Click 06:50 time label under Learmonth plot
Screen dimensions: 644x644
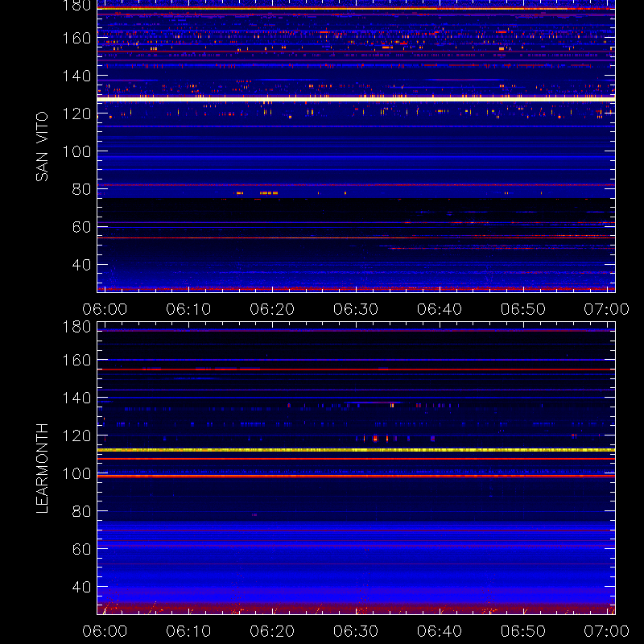(522, 631)
